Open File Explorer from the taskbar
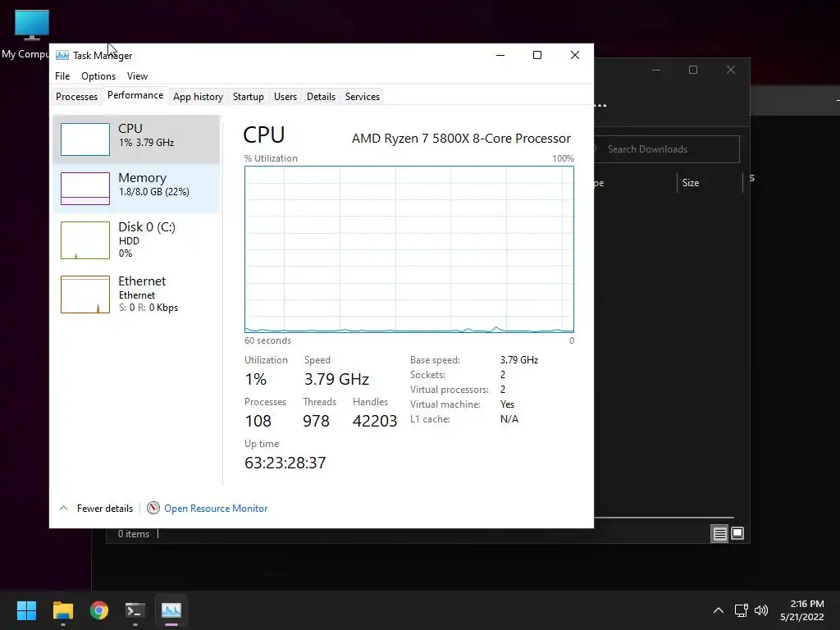Screen dimensions: 840x630 62,610
